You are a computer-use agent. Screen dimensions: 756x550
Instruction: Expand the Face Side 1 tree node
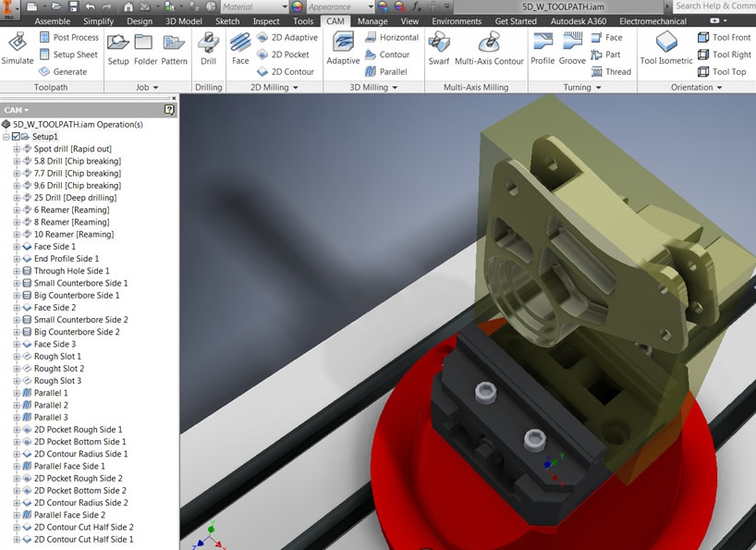[x=17, y=247]
